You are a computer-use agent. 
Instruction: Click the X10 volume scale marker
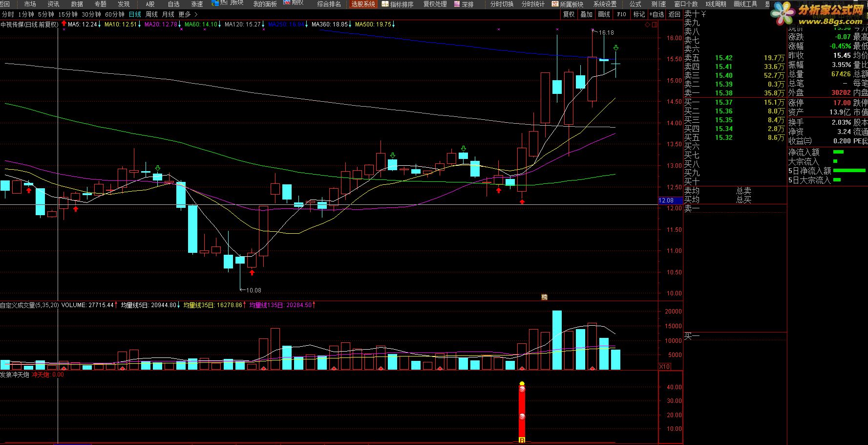(664, 366)
